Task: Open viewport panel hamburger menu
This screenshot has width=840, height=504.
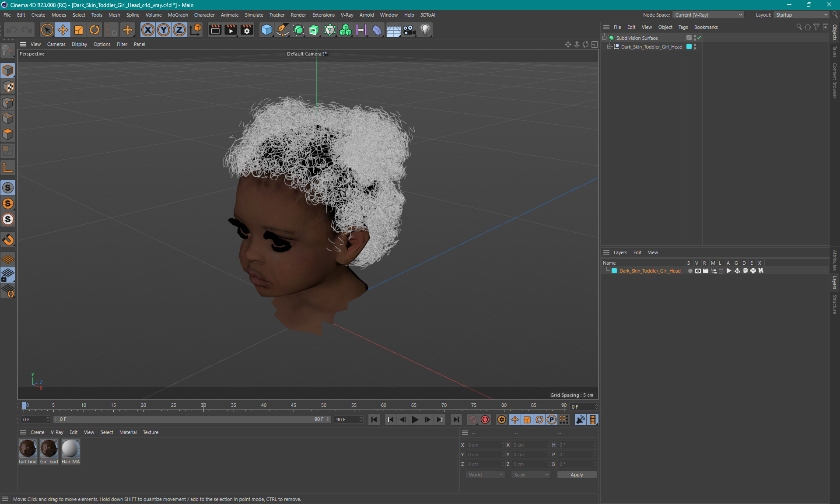Action: tap(23, 44)
